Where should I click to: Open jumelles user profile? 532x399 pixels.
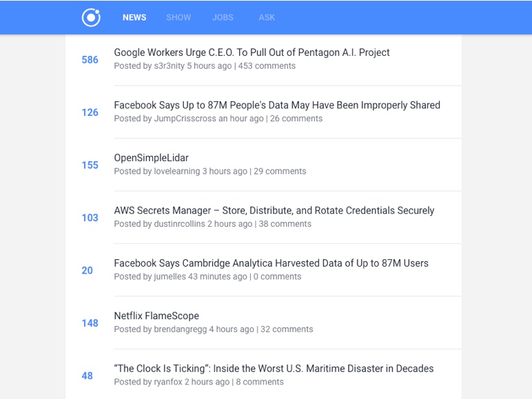pyautogui.click(x=170, y=277)
